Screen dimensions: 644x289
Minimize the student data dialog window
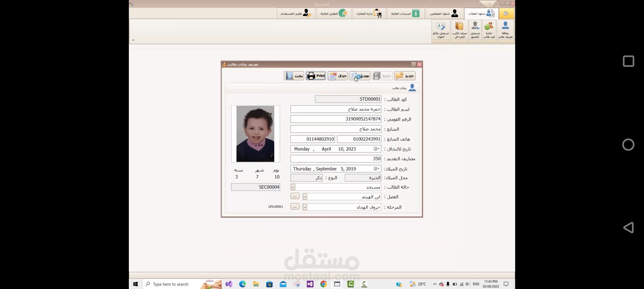[x=414, y=64]
